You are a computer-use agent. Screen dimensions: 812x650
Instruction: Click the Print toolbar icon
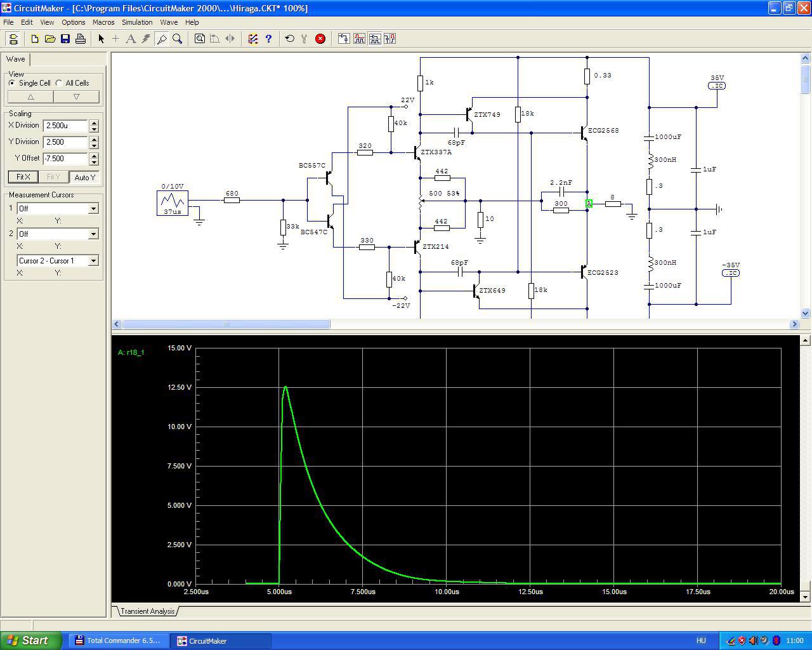[81, 39]
